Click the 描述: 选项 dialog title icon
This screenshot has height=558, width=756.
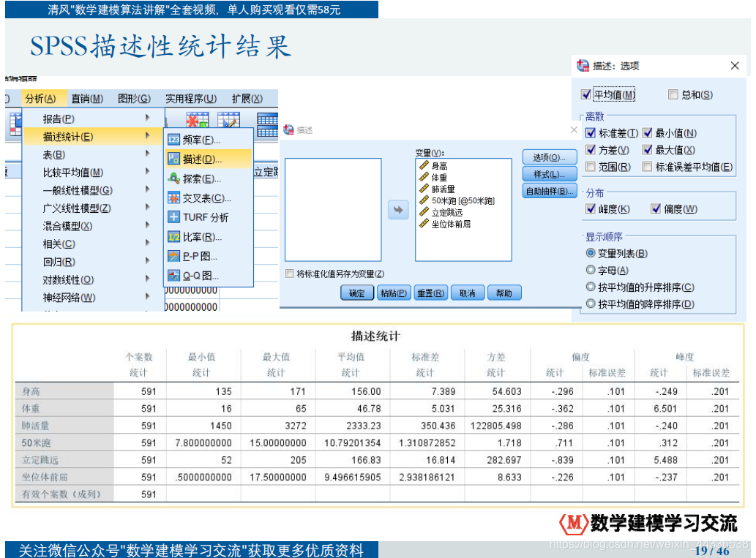click(583, 66)
